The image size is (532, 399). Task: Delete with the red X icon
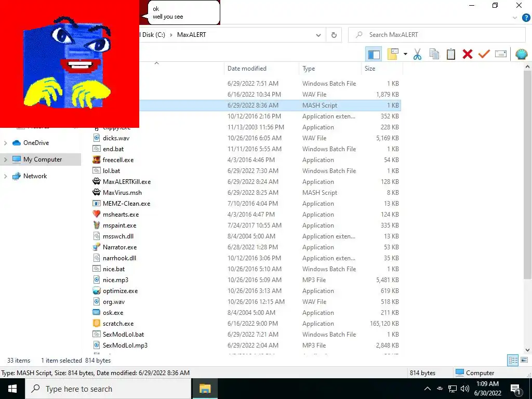pos(468,54)
